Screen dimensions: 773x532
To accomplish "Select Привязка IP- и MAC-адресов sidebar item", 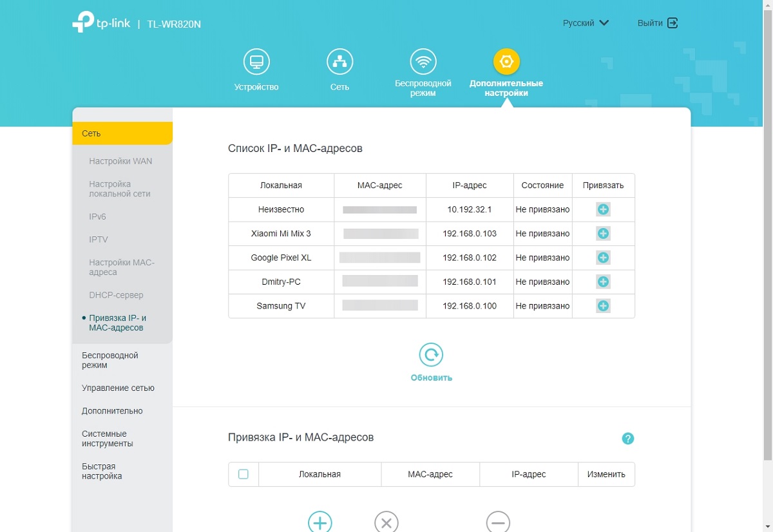I will [117, 323].
